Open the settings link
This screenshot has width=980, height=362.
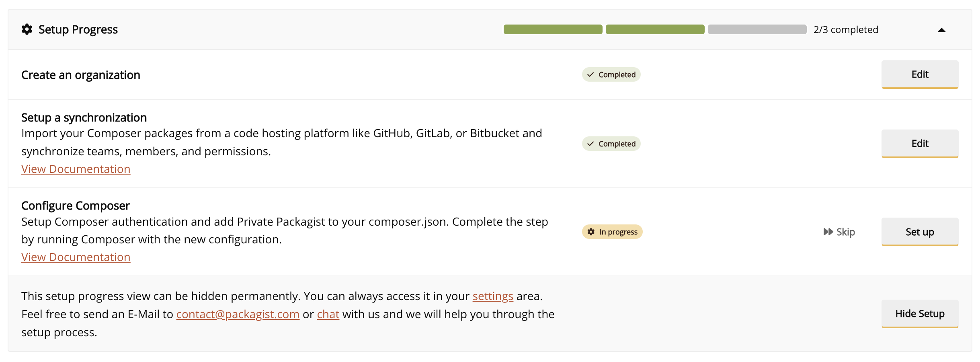coord(493,296)
